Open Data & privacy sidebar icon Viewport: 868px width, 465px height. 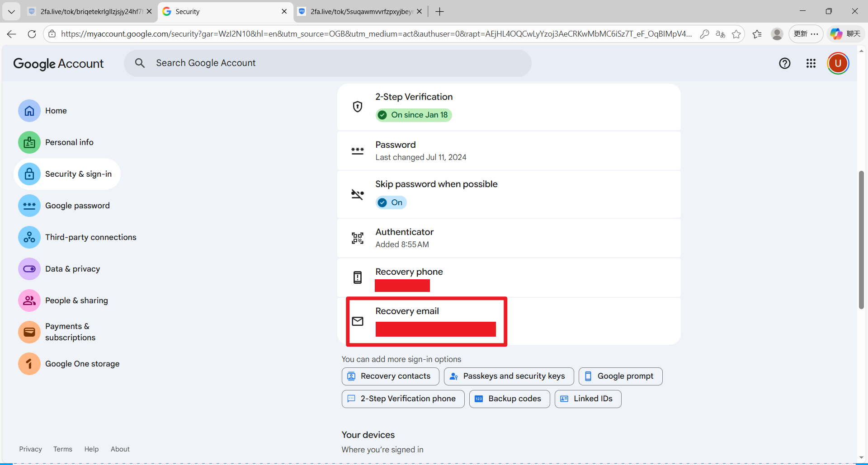click(x=29, y=269)
